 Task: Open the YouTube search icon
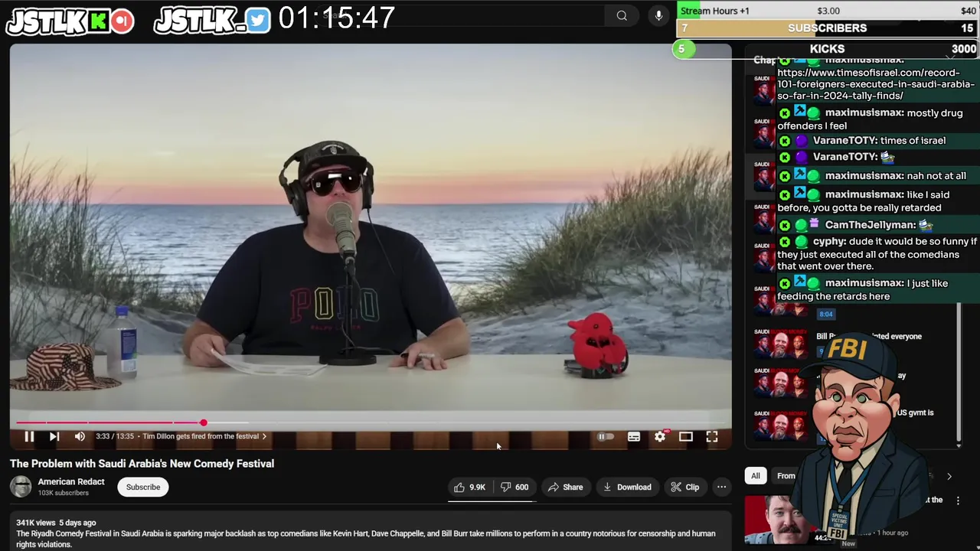click(622, 15)
